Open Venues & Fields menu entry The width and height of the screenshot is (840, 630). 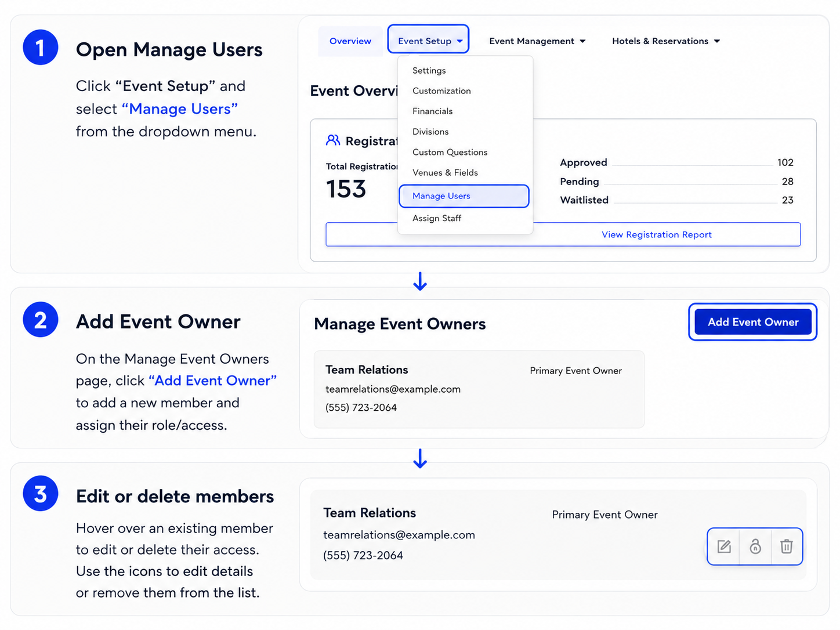tap(445, 172)
